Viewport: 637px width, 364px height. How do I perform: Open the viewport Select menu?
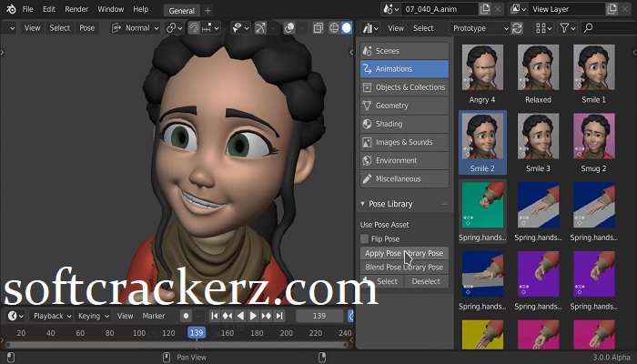tap(60, 28)
